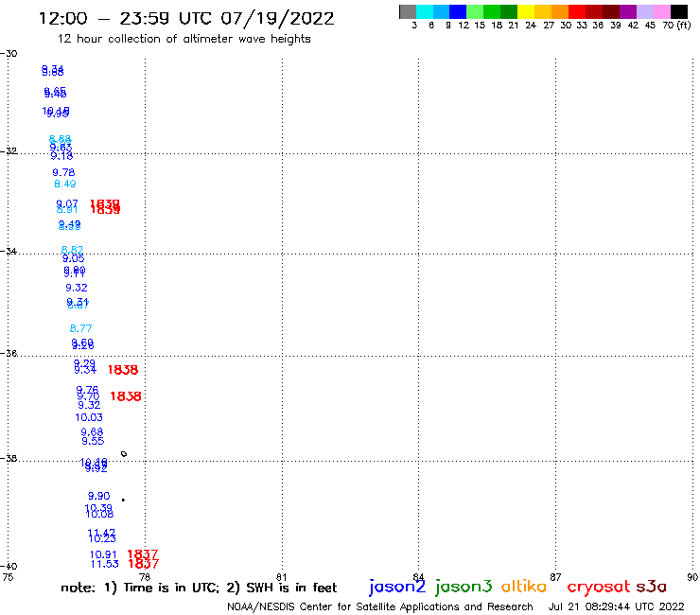Click the wave height value 10.03
Viewport: 700px width, 615px height.
pos(89,417)
